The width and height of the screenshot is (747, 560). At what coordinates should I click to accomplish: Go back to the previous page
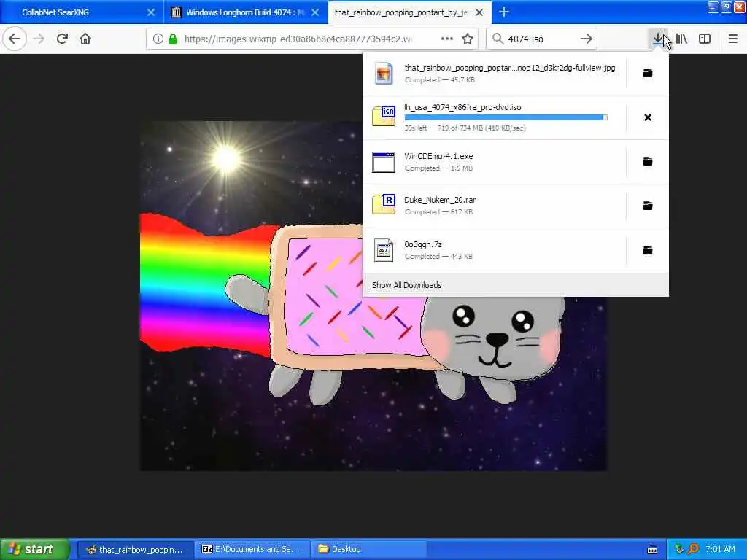pyautogui.click(x=15, y=39)
